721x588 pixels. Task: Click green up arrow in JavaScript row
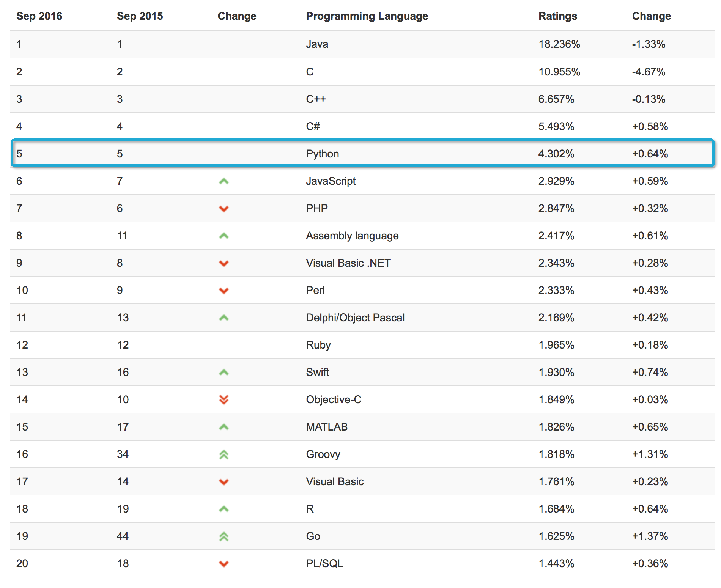[x=224, y=181]
